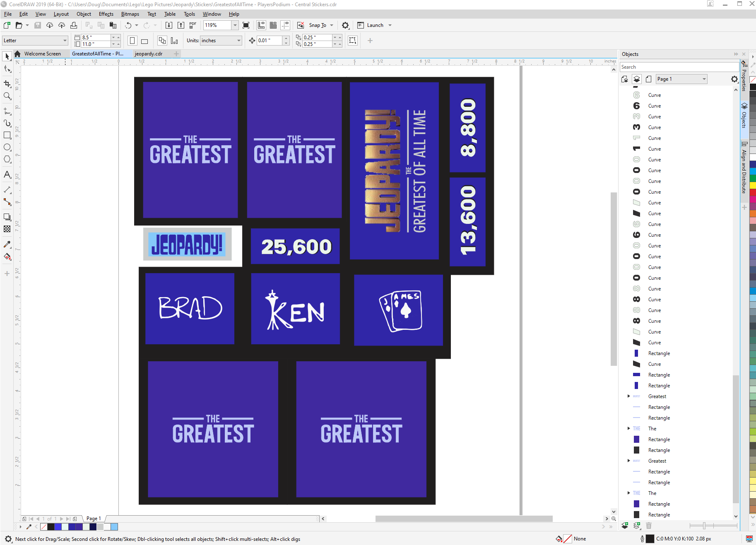The image size is (756, 545).
Task: Toggle Layer and objects view in Objects panel
Action: (637, 79)
